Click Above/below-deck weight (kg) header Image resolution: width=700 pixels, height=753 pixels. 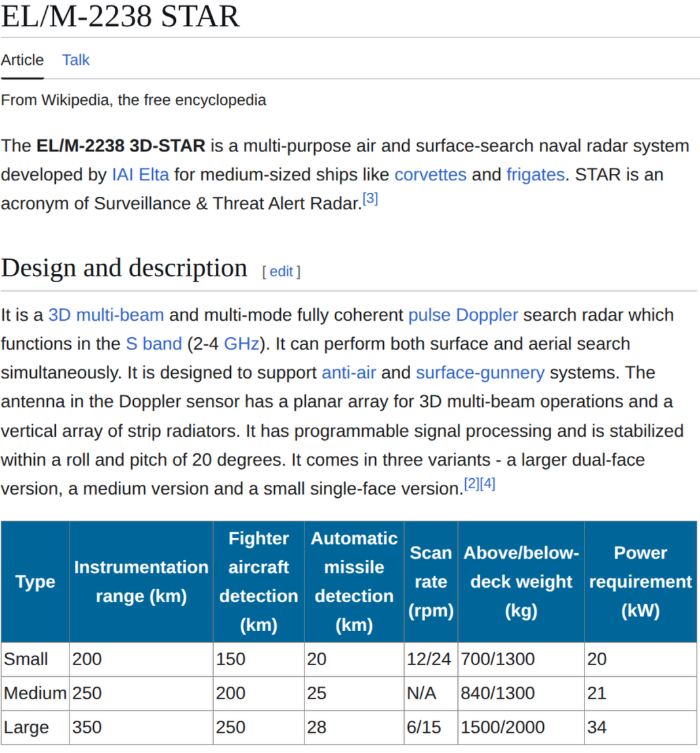click(522, 582)
